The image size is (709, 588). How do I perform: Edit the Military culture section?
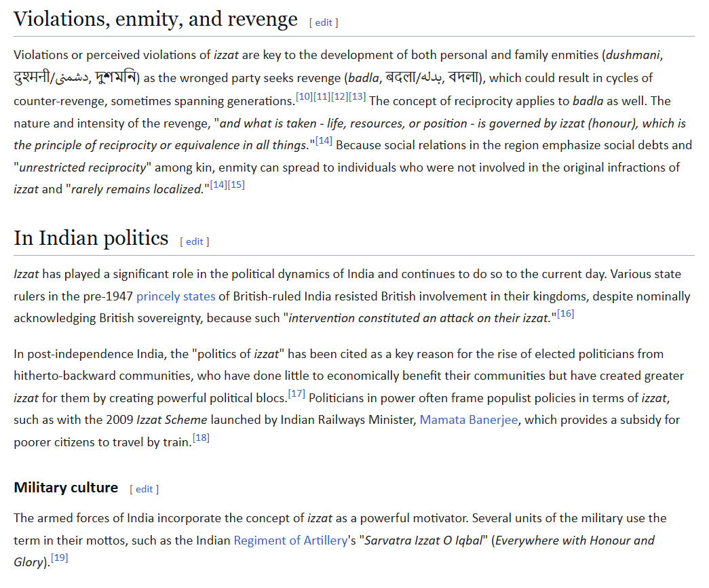[x=145, y=489]
